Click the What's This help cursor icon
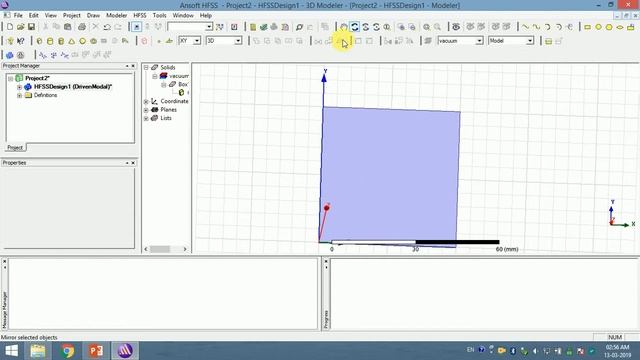640x360 pixels. pos(21,41)
